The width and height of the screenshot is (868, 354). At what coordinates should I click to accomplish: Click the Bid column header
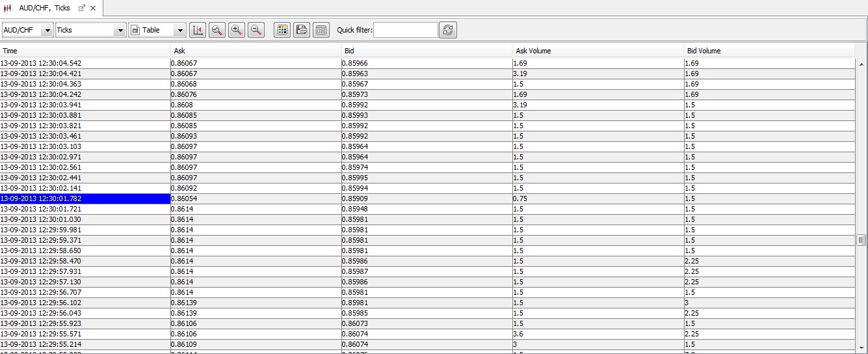coord(427,51)
